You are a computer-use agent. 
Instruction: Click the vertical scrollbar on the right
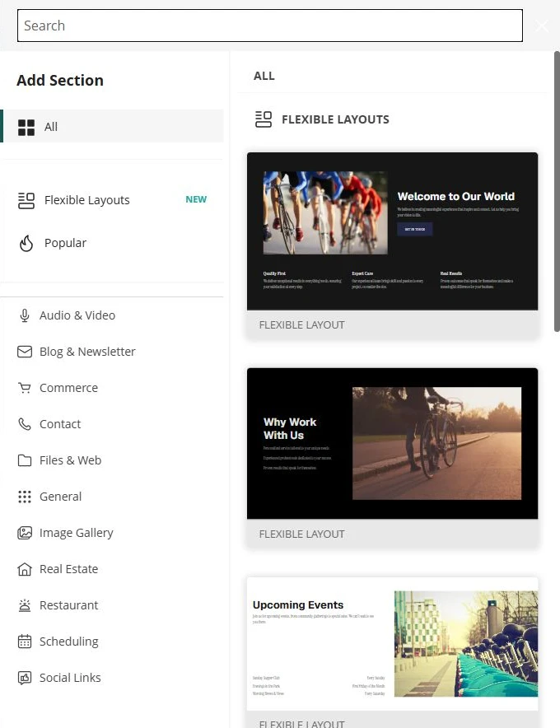pyautogui.click(x=557, y=191)
